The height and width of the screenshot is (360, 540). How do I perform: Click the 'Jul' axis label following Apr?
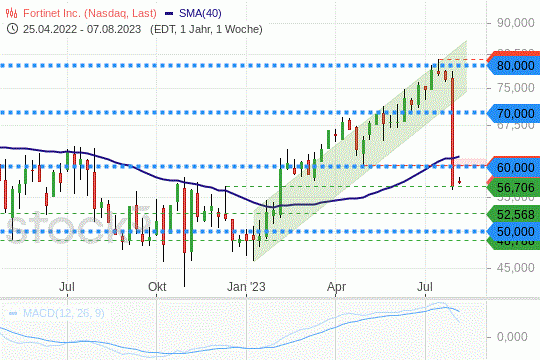click(425, 287)
